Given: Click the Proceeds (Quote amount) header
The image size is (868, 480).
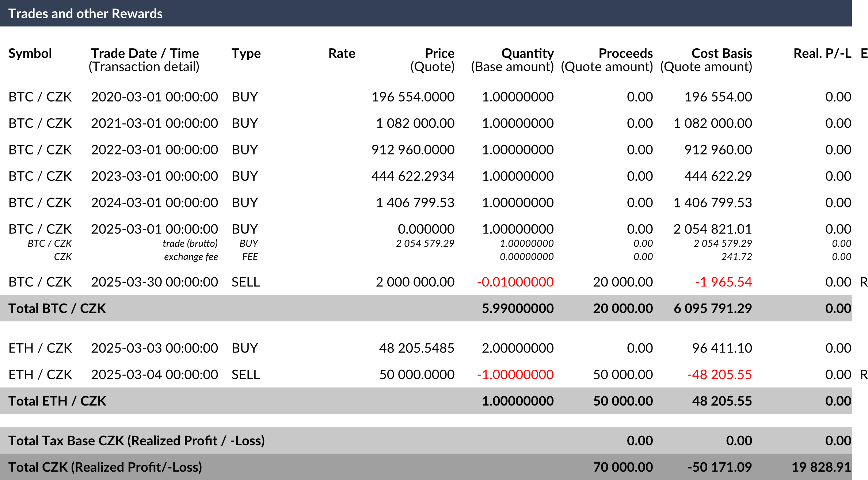Looking at the screenshot, I should click(x=607, y=60).
